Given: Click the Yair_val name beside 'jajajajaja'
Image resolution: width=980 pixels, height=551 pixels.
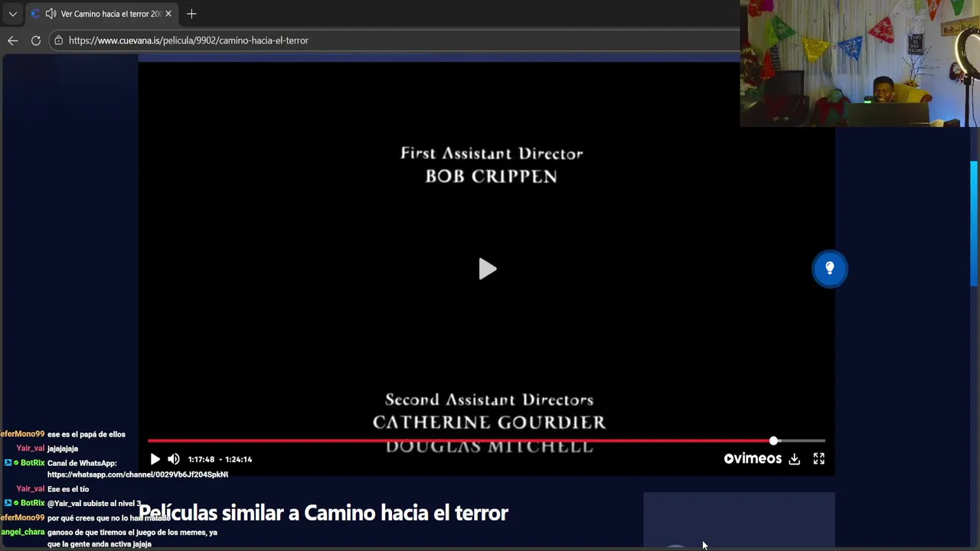Looking at the screenshot, I should tap(31, 448).
